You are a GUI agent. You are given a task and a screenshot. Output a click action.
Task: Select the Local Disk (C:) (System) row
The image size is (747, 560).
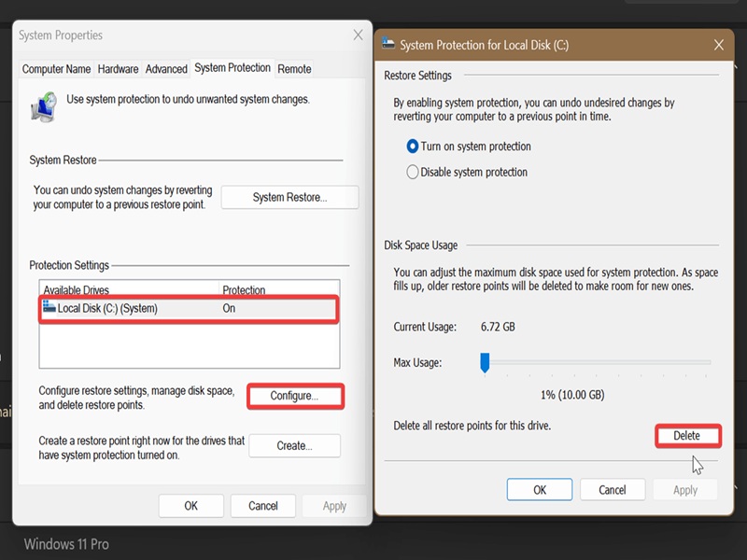(x=189, y=309)
